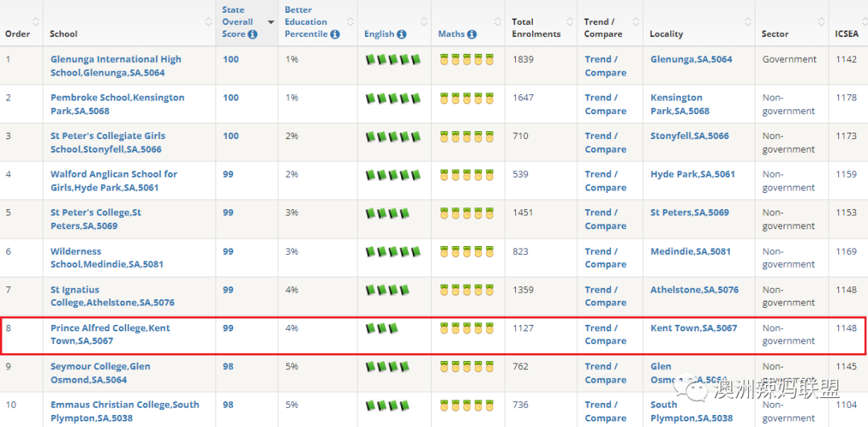Open Seymour College link

(x=100, y=373)
